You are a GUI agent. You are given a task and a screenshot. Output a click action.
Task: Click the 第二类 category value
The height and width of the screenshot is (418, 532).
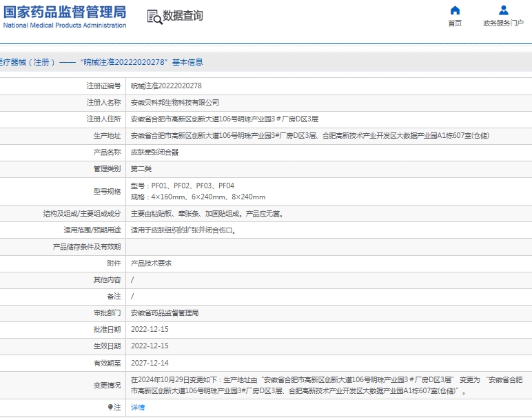(x=141, y=169)
